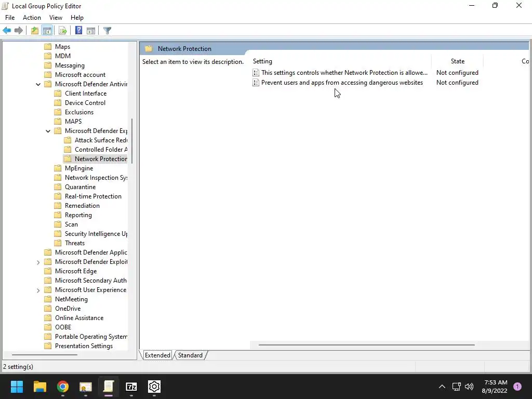Open the Windows Start button
532x399 pixels.
[17, 387]
